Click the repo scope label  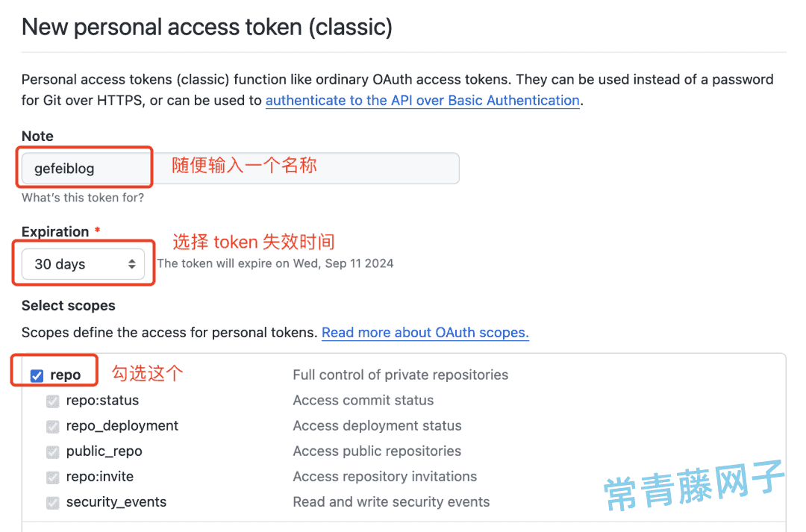coord(65,375)
